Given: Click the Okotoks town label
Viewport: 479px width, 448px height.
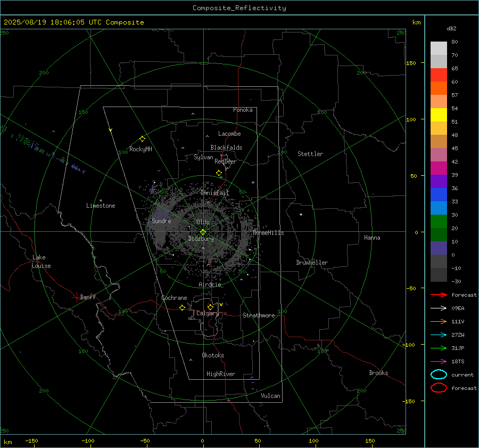Looking at the screenshot, I should click(x=213, y=355).
